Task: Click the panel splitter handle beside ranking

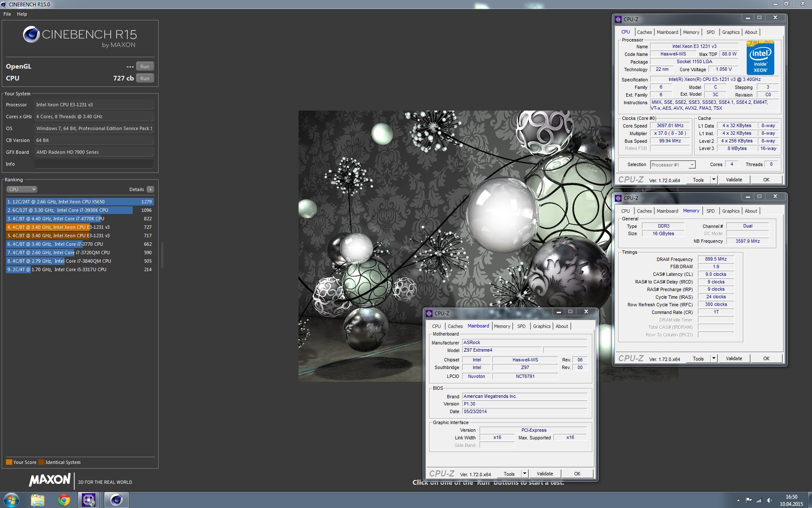Action: click(162, 255)
